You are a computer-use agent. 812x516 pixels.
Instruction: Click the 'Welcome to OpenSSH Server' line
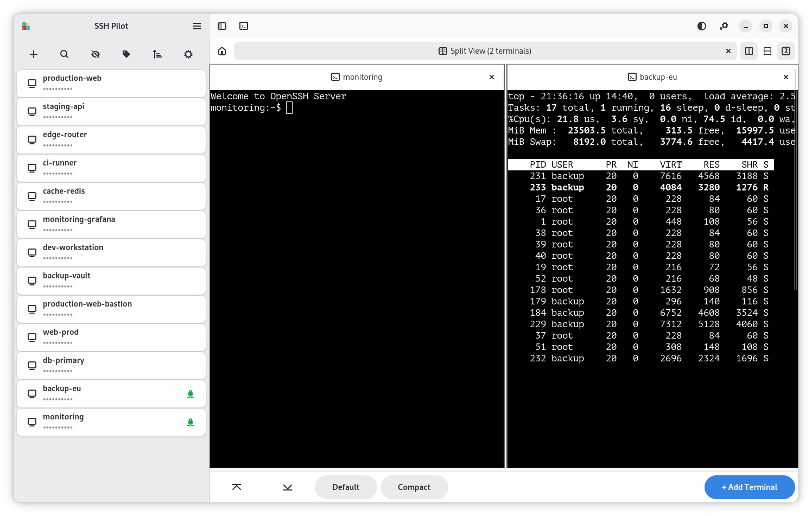(x=278, y=96)
